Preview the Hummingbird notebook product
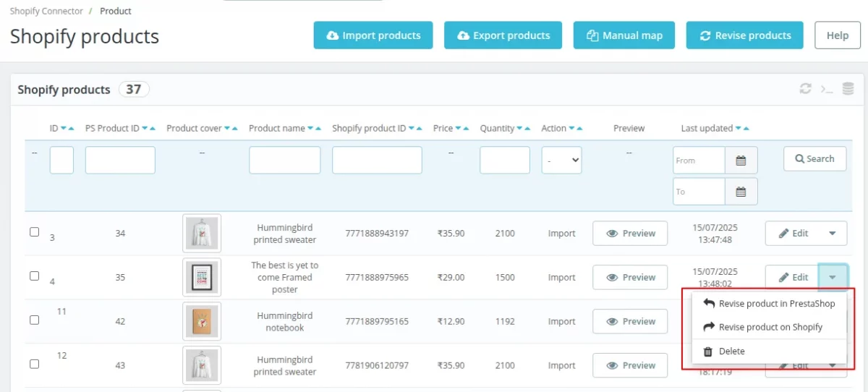868x392 pixels. click(630, 322)
